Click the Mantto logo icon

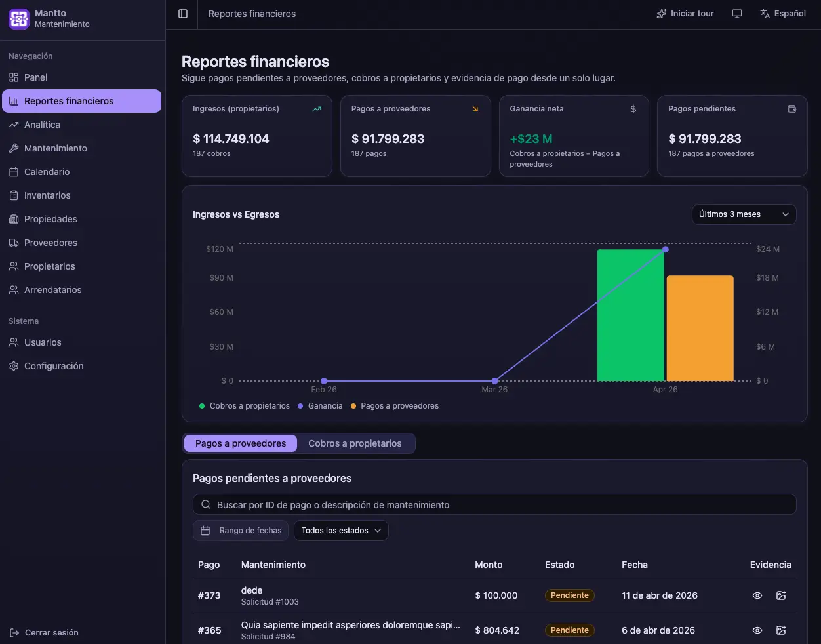[x=19, y=18]
